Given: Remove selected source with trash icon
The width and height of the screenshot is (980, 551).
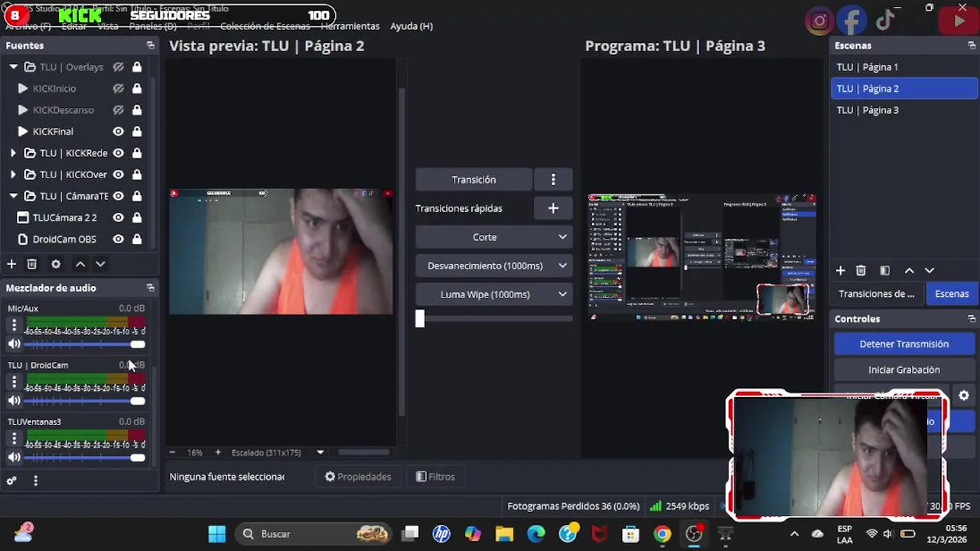Looking at the screenshot, I should [32, 264].
